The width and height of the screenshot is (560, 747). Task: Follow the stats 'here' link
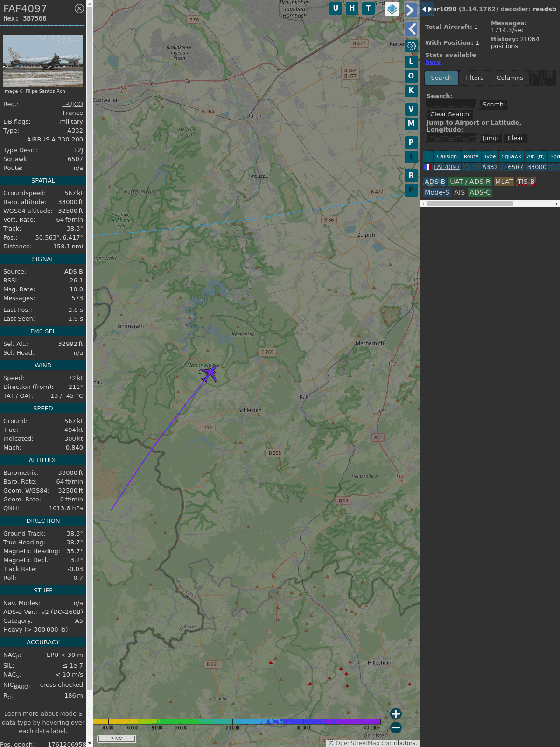[433, 62]
